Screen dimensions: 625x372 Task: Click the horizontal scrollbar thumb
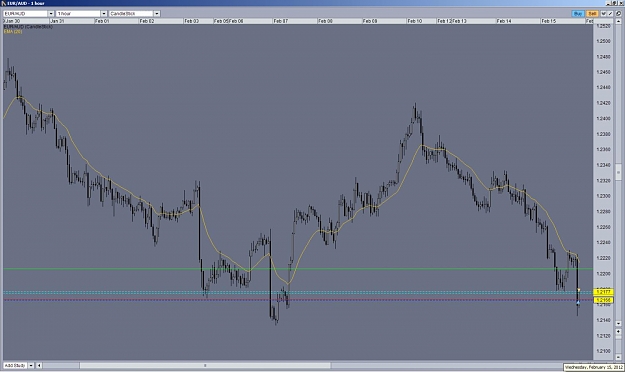click(205, 365)
